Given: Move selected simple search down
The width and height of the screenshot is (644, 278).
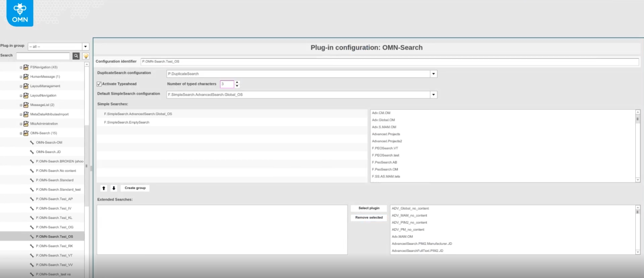Looking at the screenshot, I should (114, 188).
